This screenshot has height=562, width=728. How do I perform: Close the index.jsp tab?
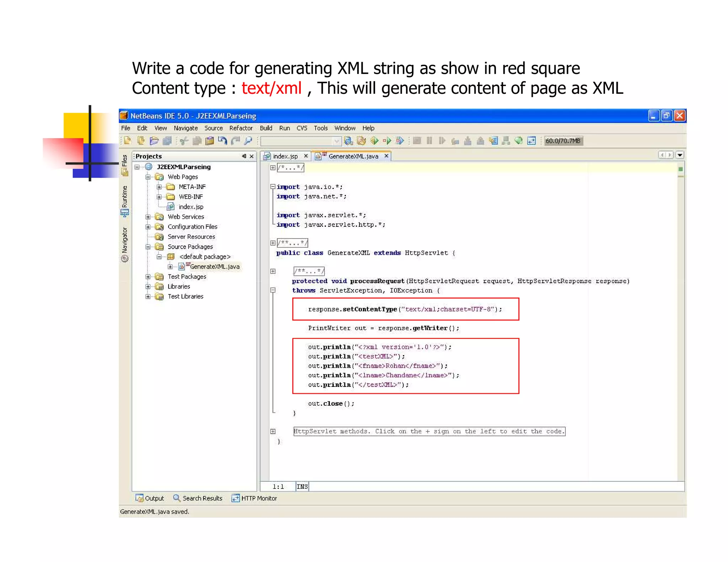pos(306,156)
